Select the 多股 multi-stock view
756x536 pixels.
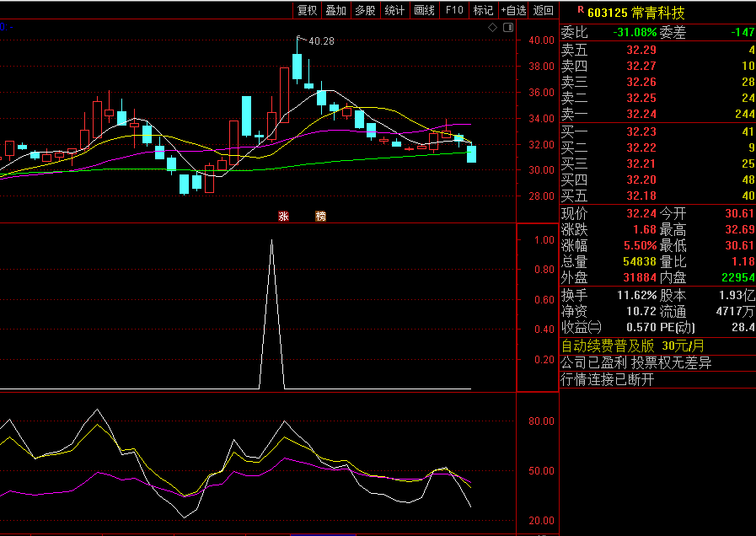coord(366,10)
